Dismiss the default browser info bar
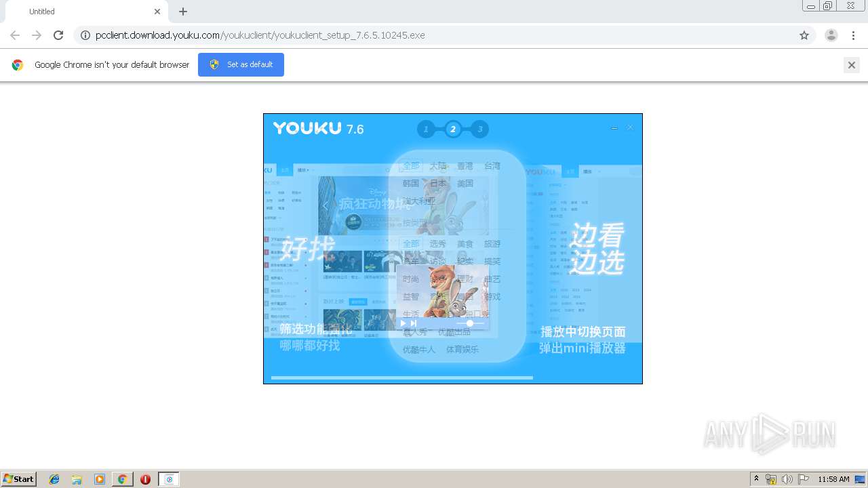The height and width of the screenshot is (488, 868). (851, 65)
